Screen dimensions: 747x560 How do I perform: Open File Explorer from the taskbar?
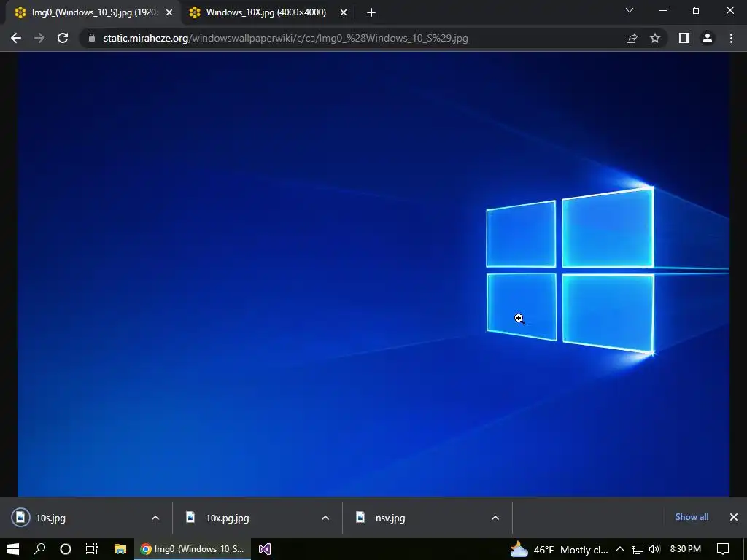tap(120, 549)
